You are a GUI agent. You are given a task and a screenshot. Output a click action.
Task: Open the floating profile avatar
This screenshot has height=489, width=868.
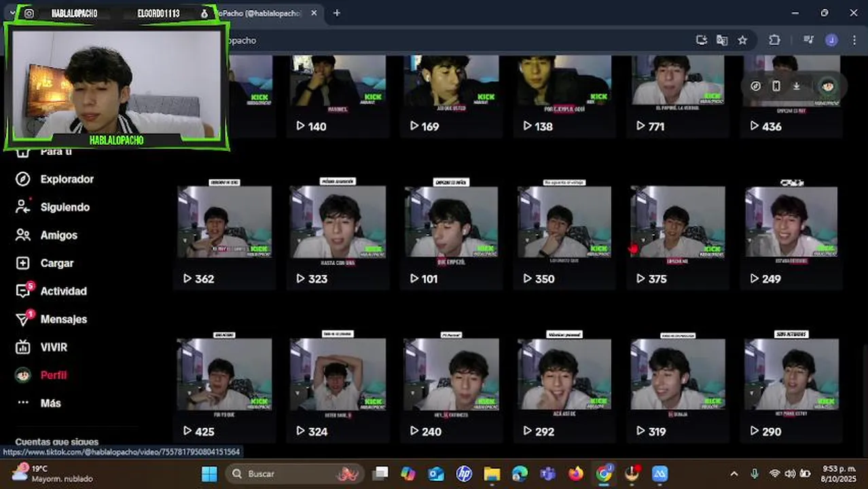pyautogui.click(x=827, y=86)
